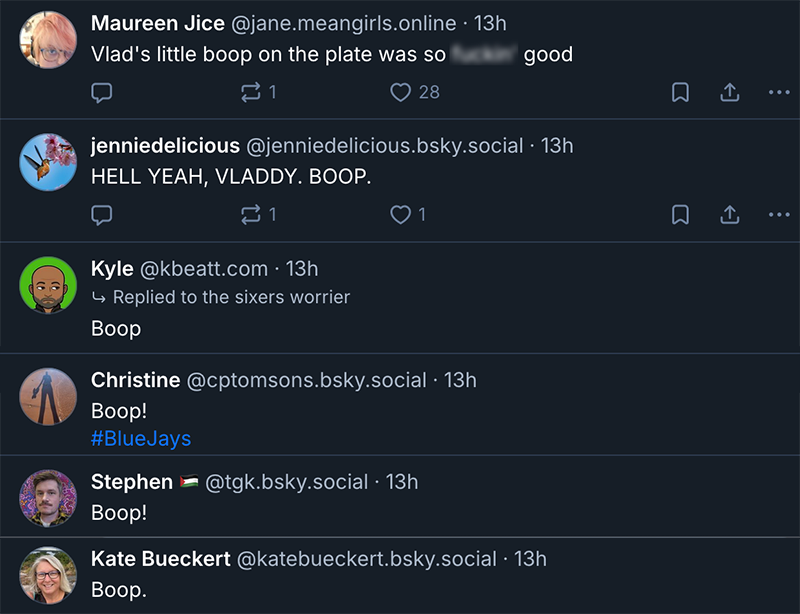This screenshot has width=800, height=614.
Task: Bookmark jenniedelicious's post
Action: point(680,215)
